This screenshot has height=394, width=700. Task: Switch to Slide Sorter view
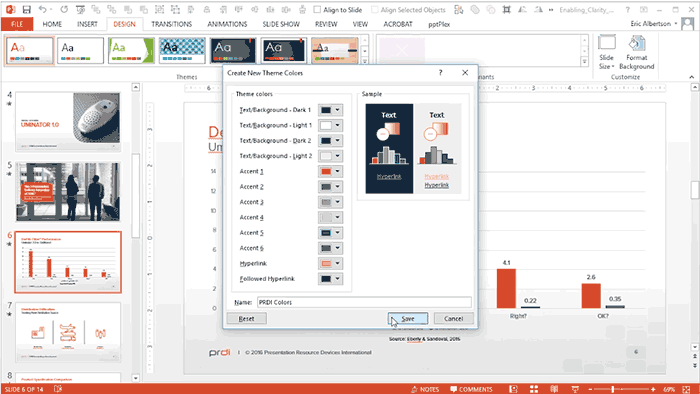(534, 389)
